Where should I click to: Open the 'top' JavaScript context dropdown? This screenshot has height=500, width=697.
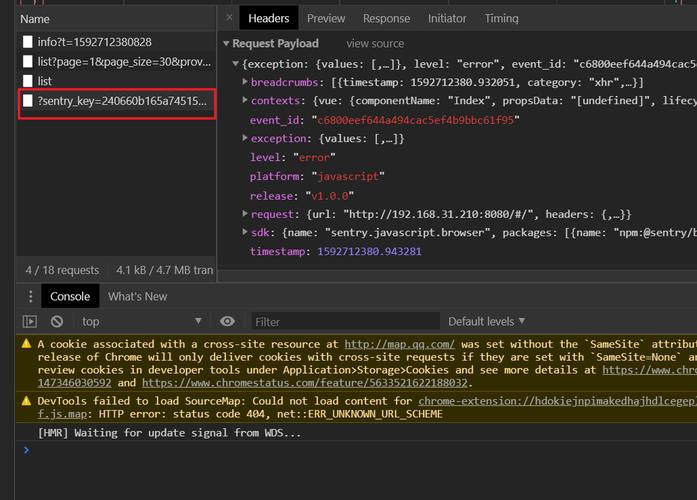[x=141, y=321]
